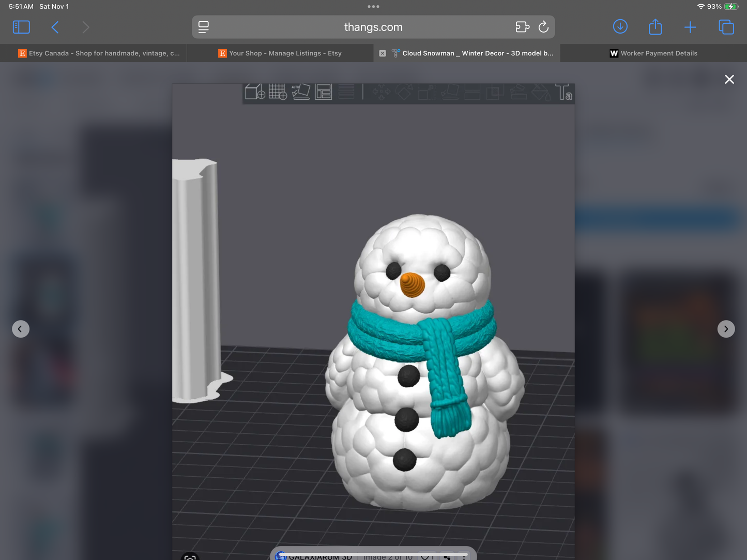Go back using previous image chevron
747x560 pixels.
[21, 328]
